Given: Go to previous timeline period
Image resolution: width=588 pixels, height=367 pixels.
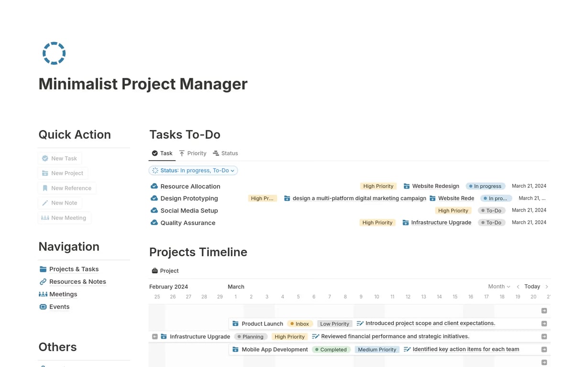Looking at the screenshot, I should (518, 287).
